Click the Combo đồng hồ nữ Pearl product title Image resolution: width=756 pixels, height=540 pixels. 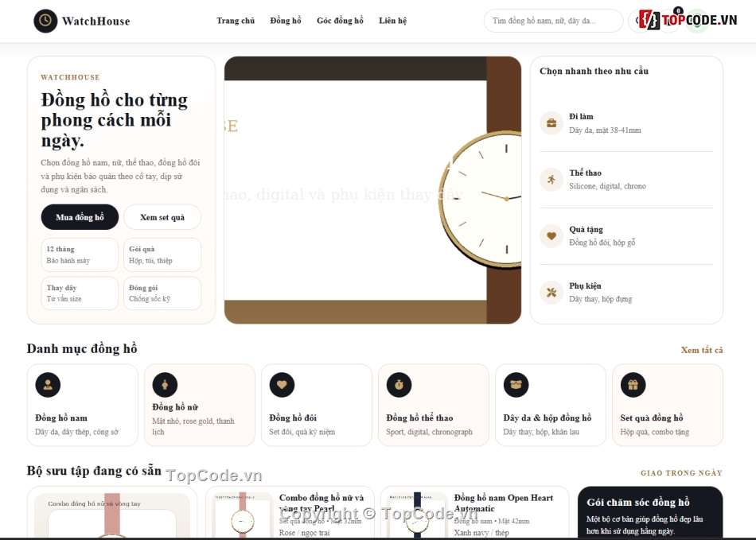coord(321,503)
